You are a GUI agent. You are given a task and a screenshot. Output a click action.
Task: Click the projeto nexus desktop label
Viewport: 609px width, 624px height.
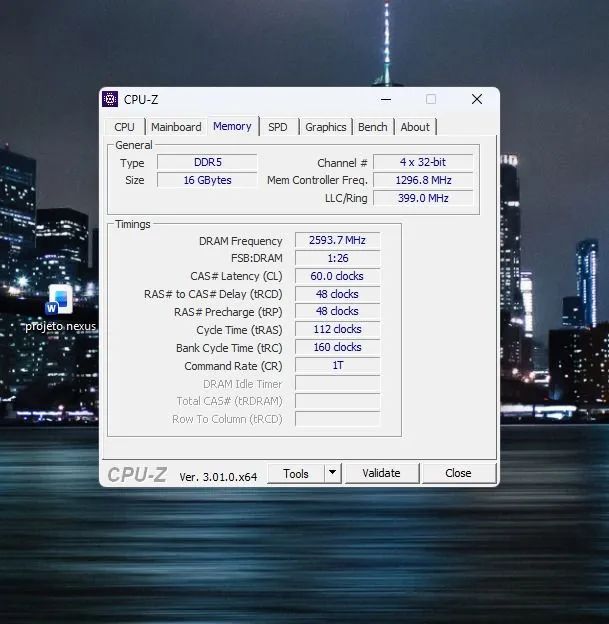(60, 326)
